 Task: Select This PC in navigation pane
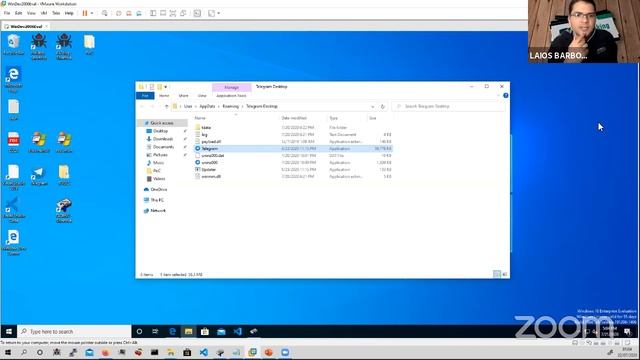[157, 200]
